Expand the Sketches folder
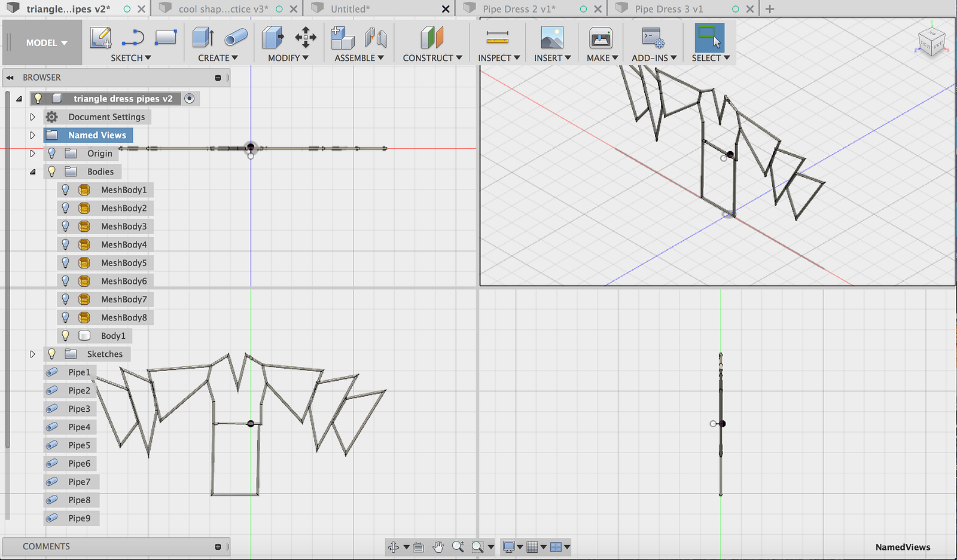The image size is (957, 560). point(33,354)
